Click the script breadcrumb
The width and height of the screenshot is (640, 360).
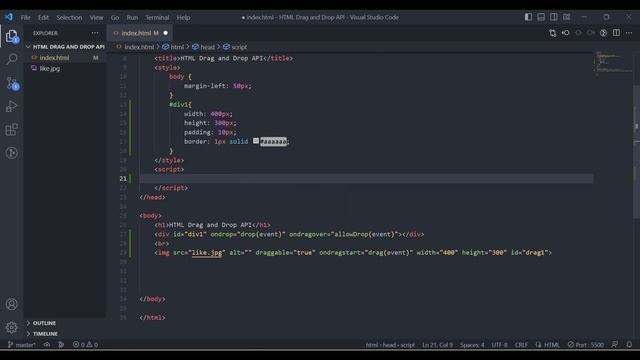click(238, 47)
